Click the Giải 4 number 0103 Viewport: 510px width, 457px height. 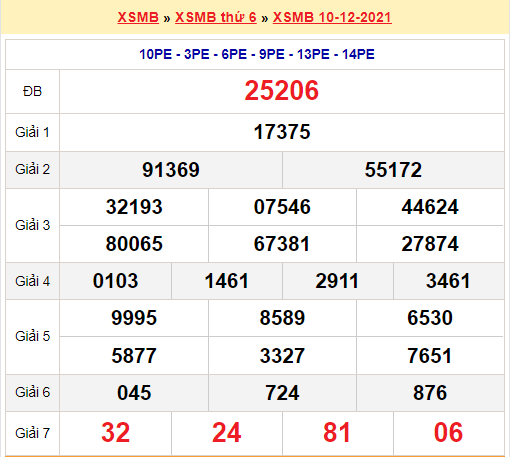tap(115, 281)
